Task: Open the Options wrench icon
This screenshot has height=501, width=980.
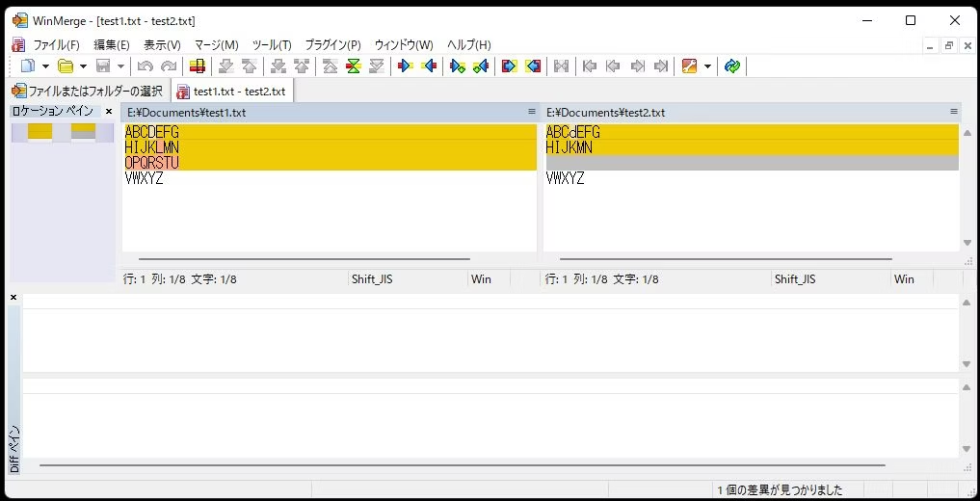Action: (x=689, y=66)
